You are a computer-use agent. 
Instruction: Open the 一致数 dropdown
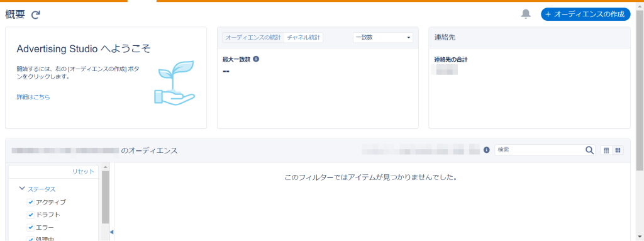click(x=383, y=37)
